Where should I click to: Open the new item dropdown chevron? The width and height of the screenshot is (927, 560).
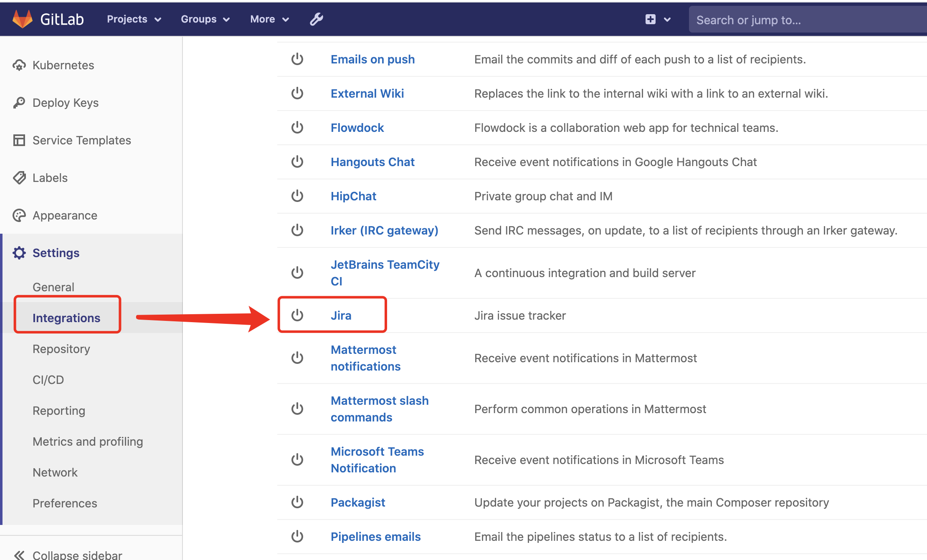point(667,20)
